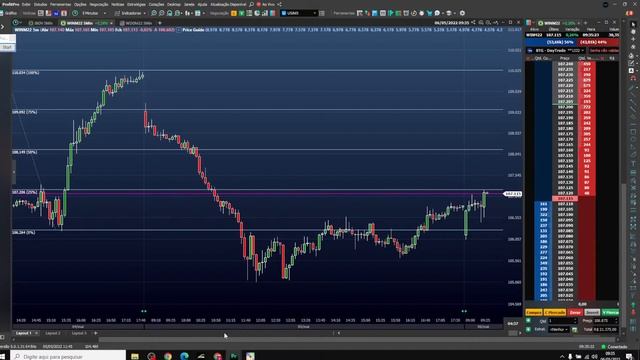
Task: Select the text T drawing tool
Action: pos(633,163)
